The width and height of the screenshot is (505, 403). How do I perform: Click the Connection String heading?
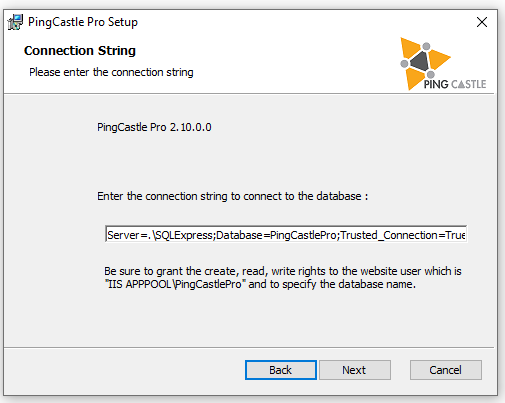click(x=80, y=51)
